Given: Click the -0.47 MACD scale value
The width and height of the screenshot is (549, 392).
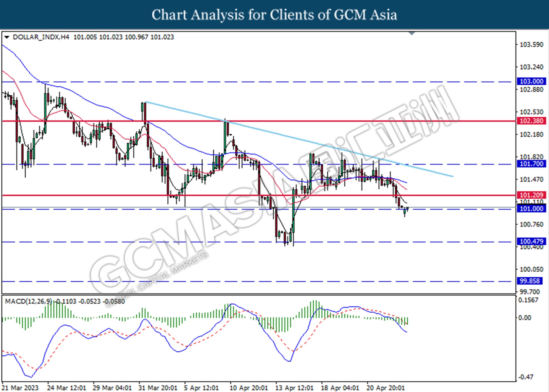Looking at the screenshot, I should 525,377.
